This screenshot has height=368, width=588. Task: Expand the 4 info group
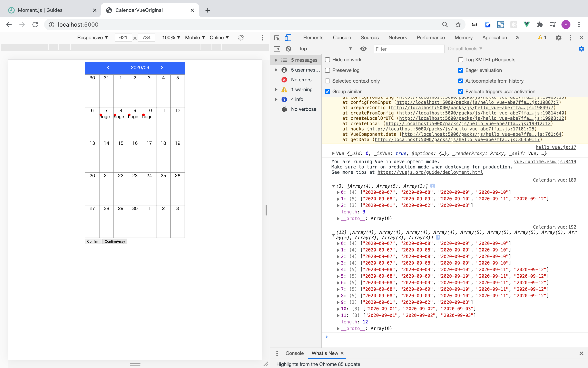point(276,99)
